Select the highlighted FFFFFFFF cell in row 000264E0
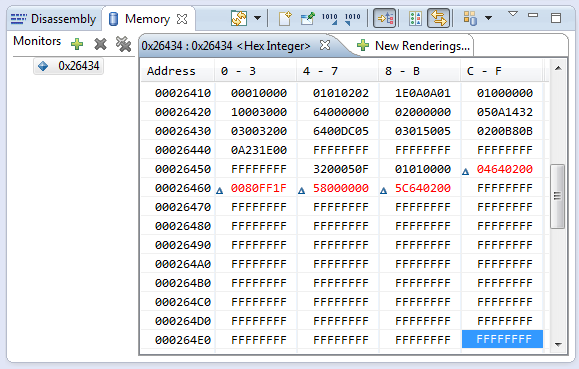579x369 pixels. [503, 339]
